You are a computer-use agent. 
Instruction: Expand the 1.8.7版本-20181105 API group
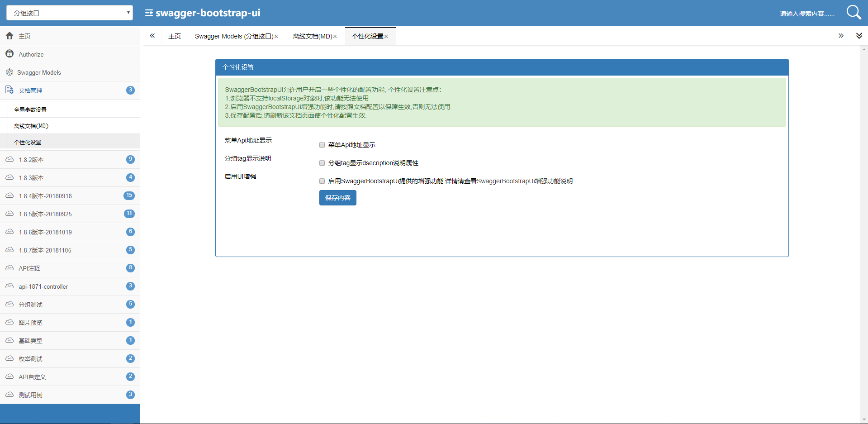70,250
